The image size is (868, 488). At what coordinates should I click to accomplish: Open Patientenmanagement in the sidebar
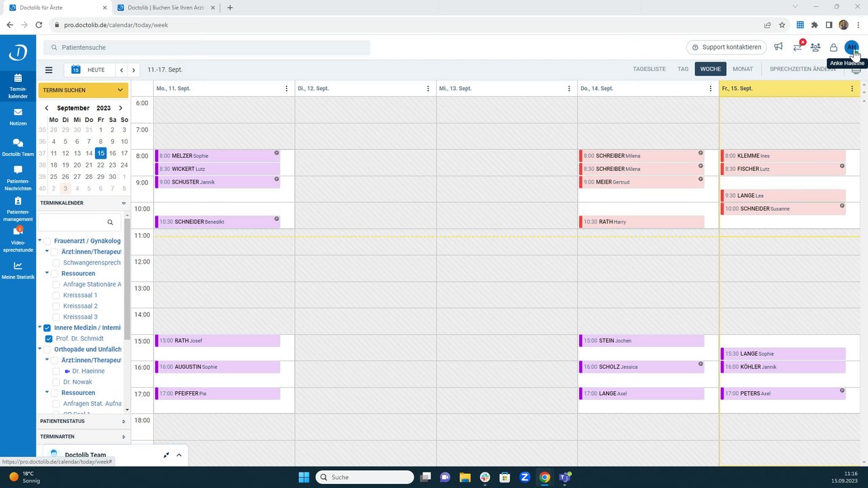click(18, 209)
